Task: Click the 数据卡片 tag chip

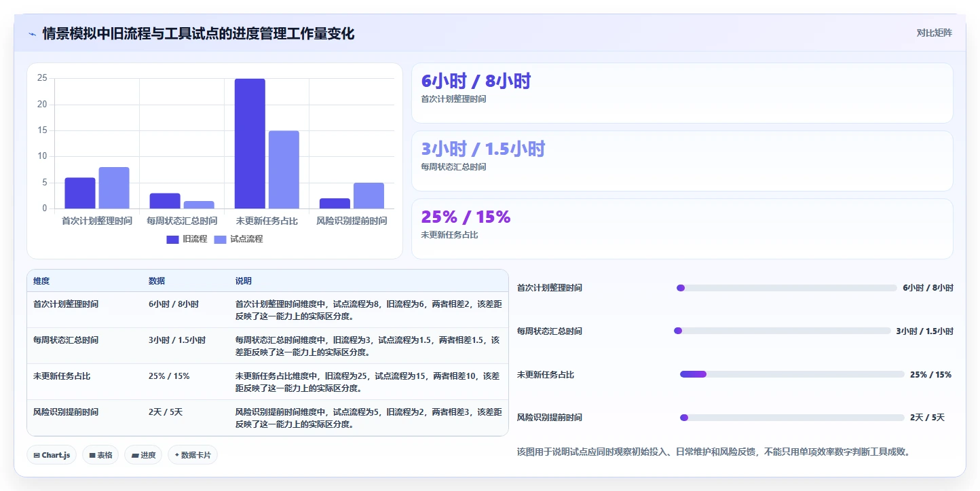Action: (193, 455)
